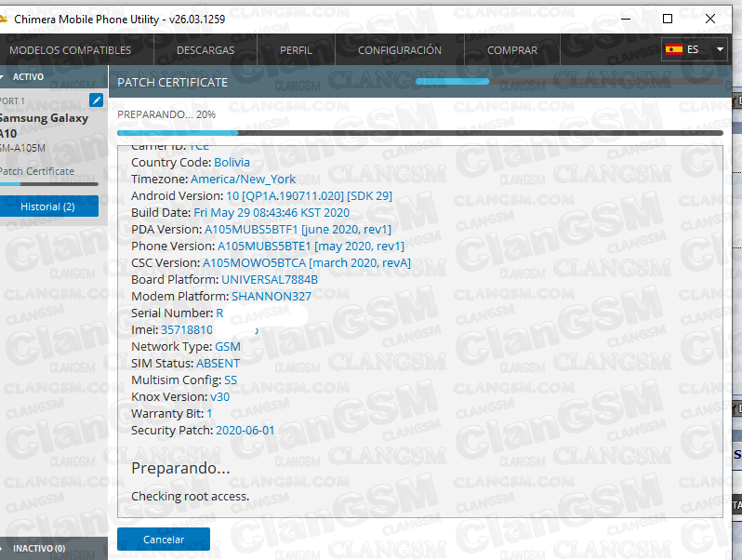Click the Checking root access log line

pyautogui.click(x=191, y=496)
